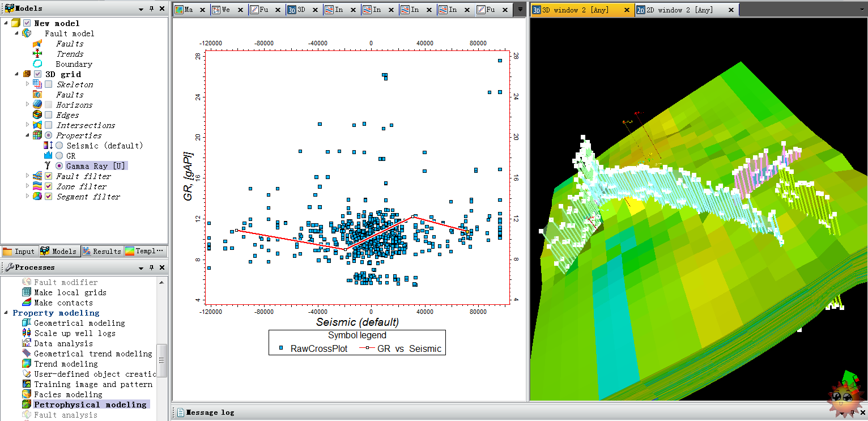Enable the Intersections checkbox
This screenshot has height=421, width=868.
pos(49,125)
